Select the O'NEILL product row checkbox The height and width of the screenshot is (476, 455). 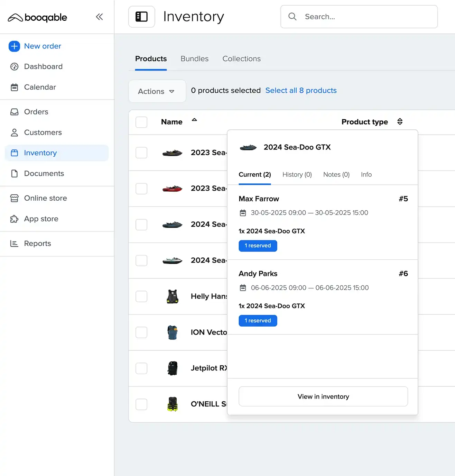(141, 404)
